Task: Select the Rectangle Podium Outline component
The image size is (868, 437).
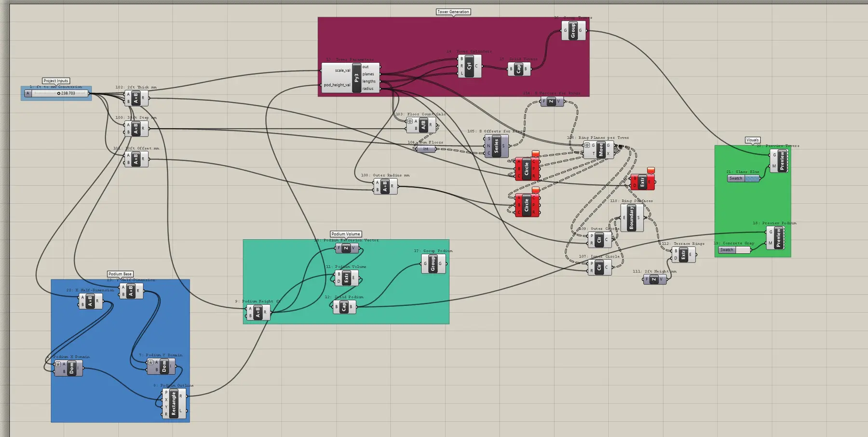Action: pyautogui.click(x=174, y=403)
